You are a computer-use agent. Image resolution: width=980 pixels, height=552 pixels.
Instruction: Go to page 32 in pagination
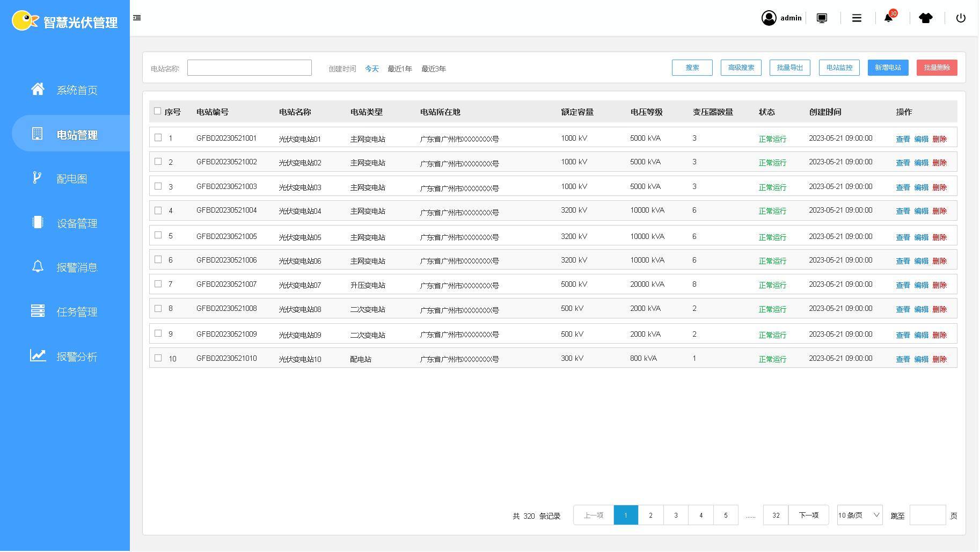tap(776, 515)
